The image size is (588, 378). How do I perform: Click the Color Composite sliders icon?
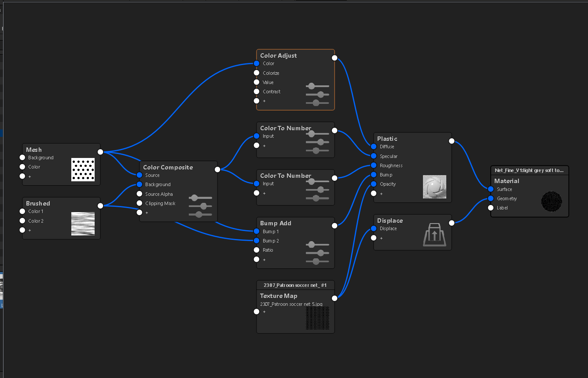200,206
